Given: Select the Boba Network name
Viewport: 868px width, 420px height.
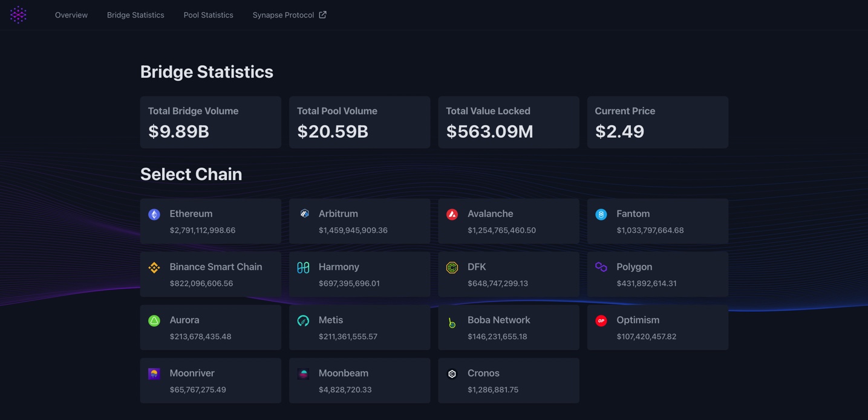Looking at the screenshot, I should coord(499,320).
